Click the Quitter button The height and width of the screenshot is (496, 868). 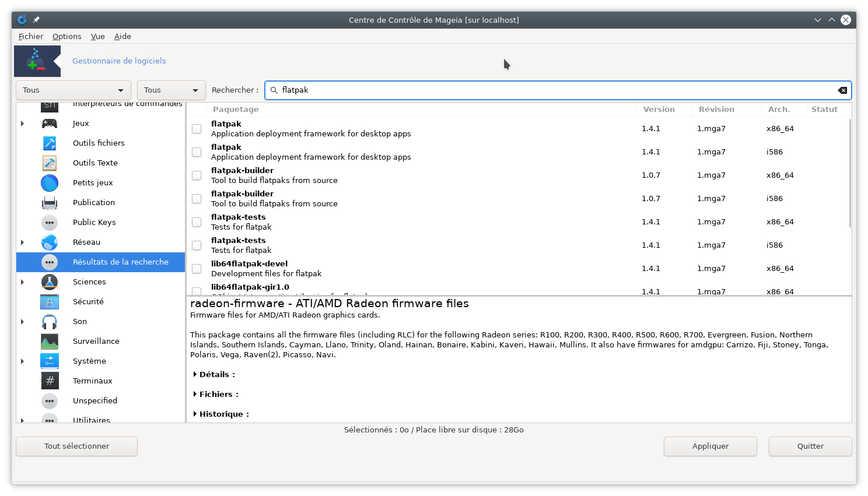click(x=810, y=446)
